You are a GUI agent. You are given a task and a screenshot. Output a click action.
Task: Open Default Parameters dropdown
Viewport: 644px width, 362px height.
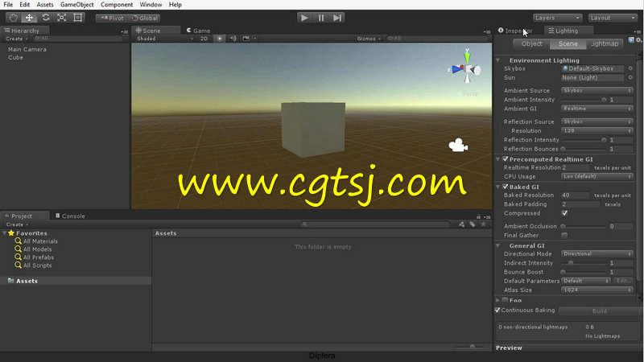coord(585,281)
